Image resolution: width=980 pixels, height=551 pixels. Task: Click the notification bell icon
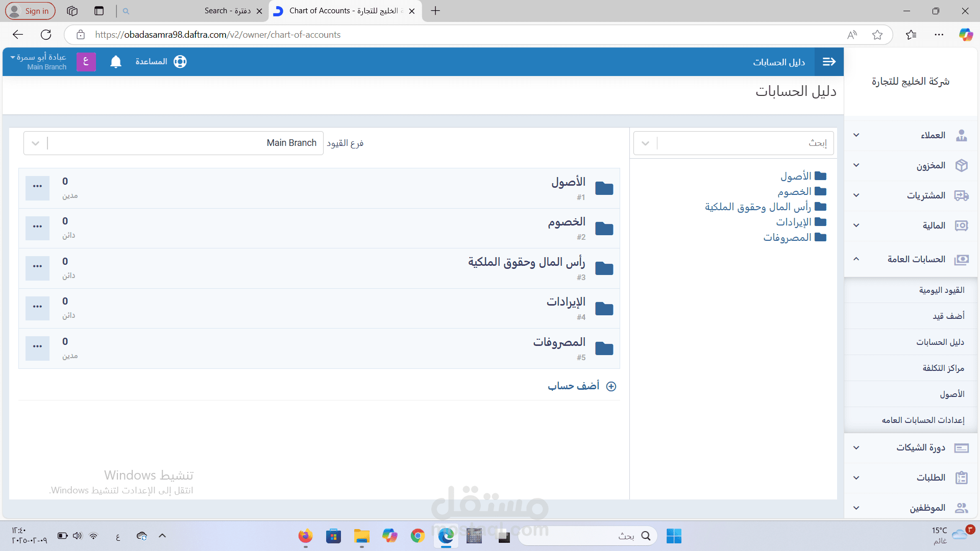point(115,61)
